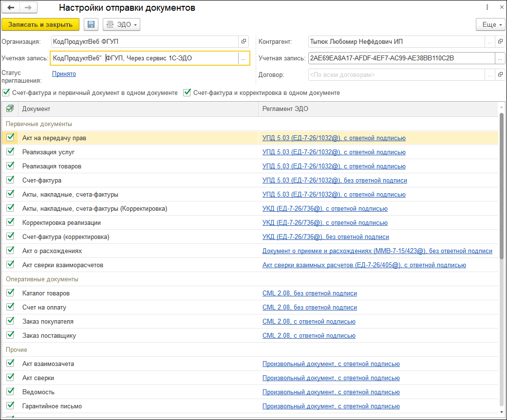Uncheck the Каталог товаров checkbox

pyautogui.click(x=10, y=293)
